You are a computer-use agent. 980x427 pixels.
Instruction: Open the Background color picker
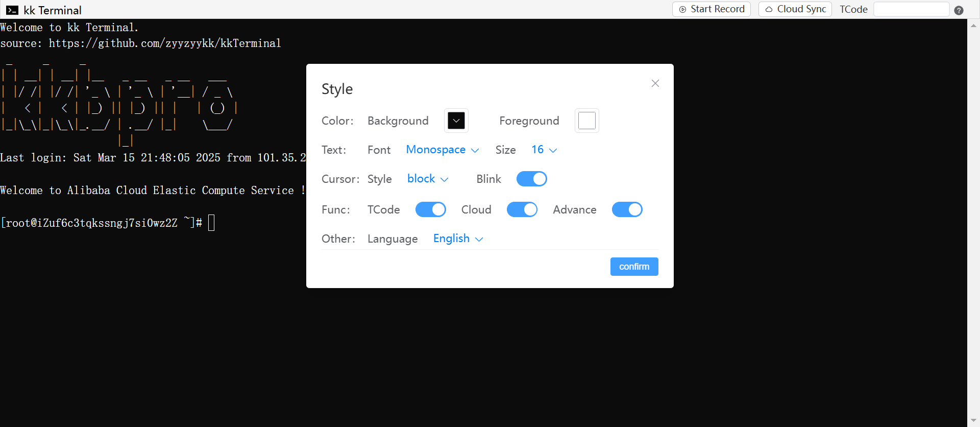456,121
